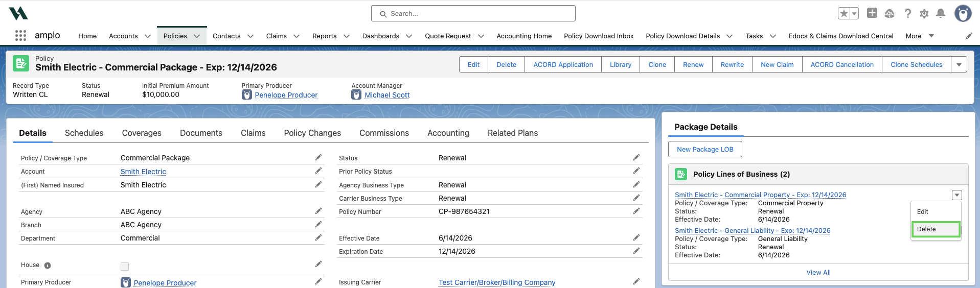Edit the Prior Policy Status pencil
Image resolution: width=980 pixels, height=288 pixels.
point(636,171)
